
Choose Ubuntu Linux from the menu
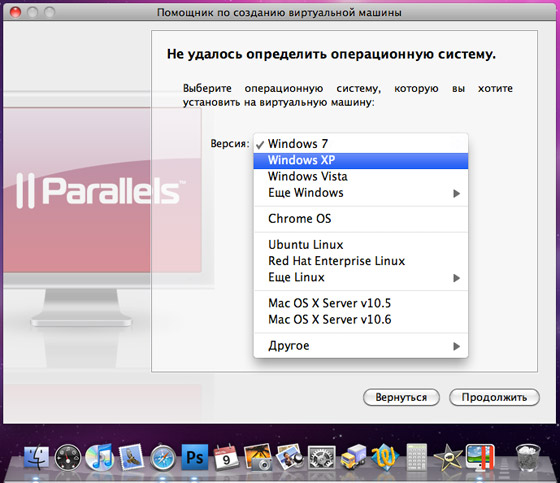click(x=360, y=245)
